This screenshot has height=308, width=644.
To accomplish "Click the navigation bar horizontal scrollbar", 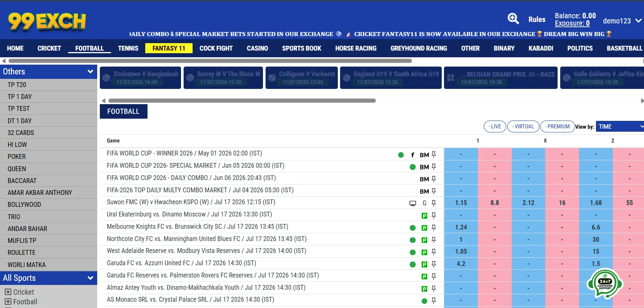I will tap(210, 61).
